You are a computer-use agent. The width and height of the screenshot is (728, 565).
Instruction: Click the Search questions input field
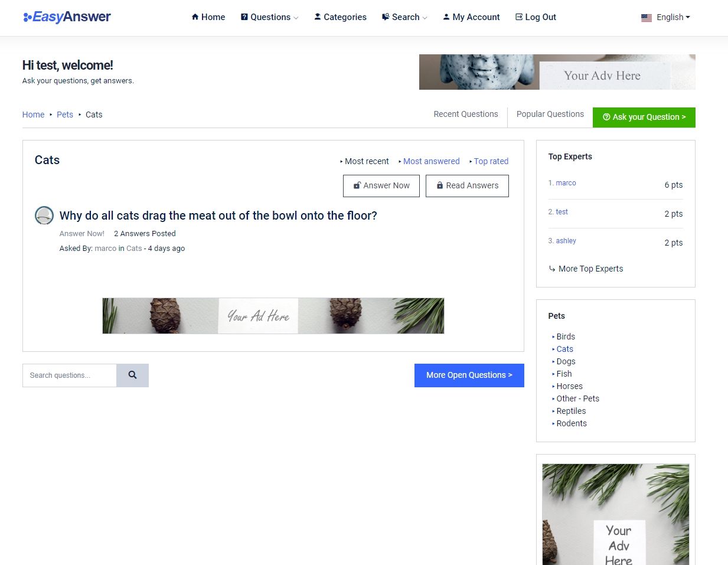pyautogui.click(x=70, y=375)
